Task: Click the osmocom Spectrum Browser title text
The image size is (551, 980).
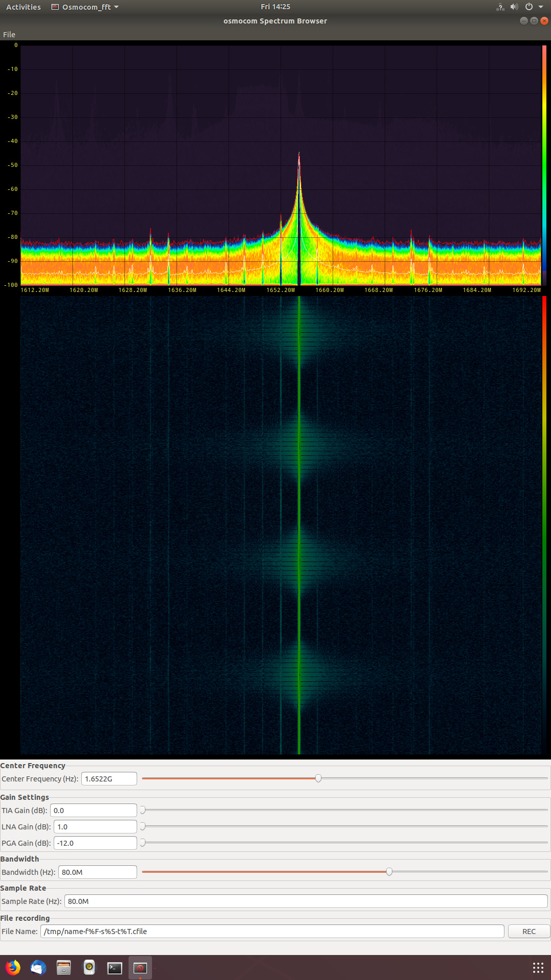Action: click(x=275, y=21)
